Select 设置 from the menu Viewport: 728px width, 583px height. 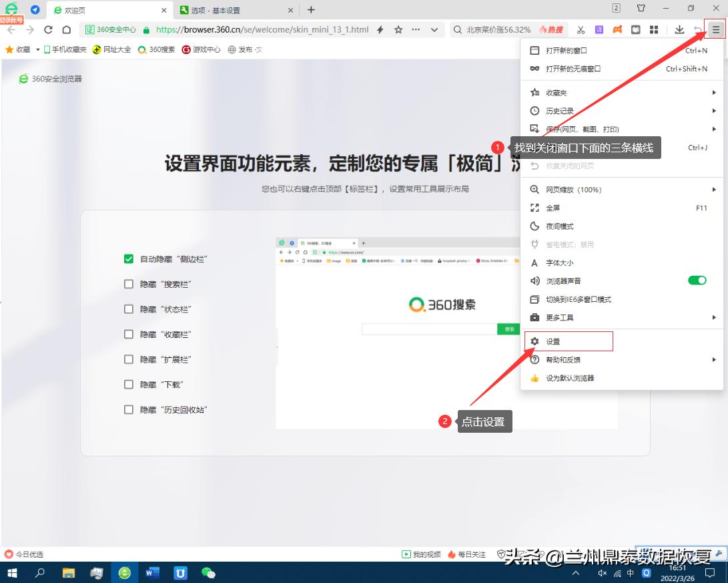pos(555,341)
